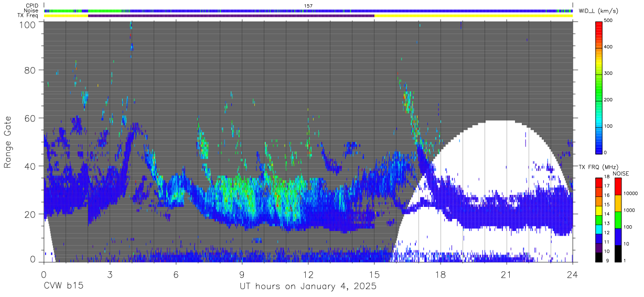This screenshot has height=297, width=644.
Task: Pick the green 13–14 MHz TX FRQ swatch
Action: [599, 219]
